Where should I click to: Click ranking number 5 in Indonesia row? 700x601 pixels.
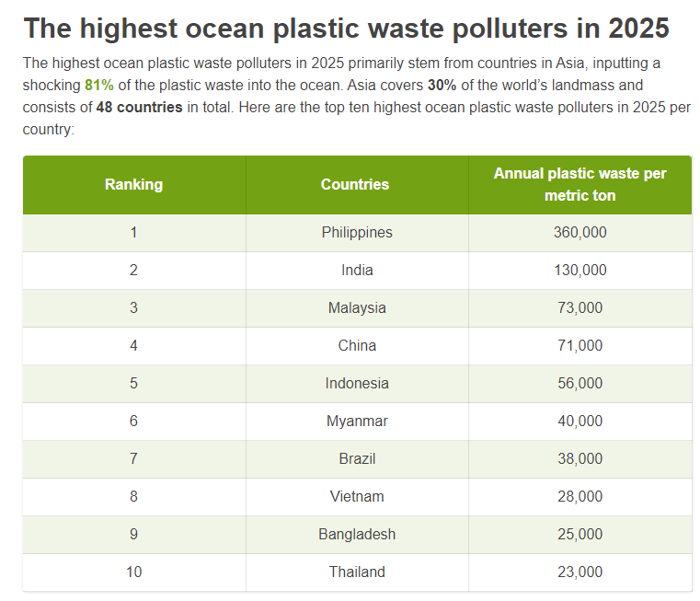[x=133, y=384]
